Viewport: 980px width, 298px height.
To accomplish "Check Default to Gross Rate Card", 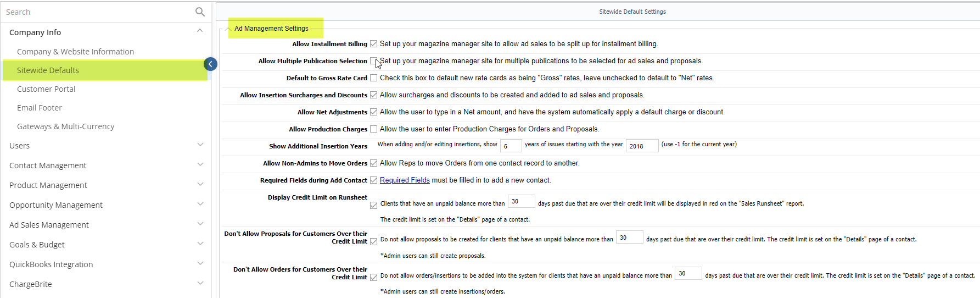I will click(x=373, y=78).
